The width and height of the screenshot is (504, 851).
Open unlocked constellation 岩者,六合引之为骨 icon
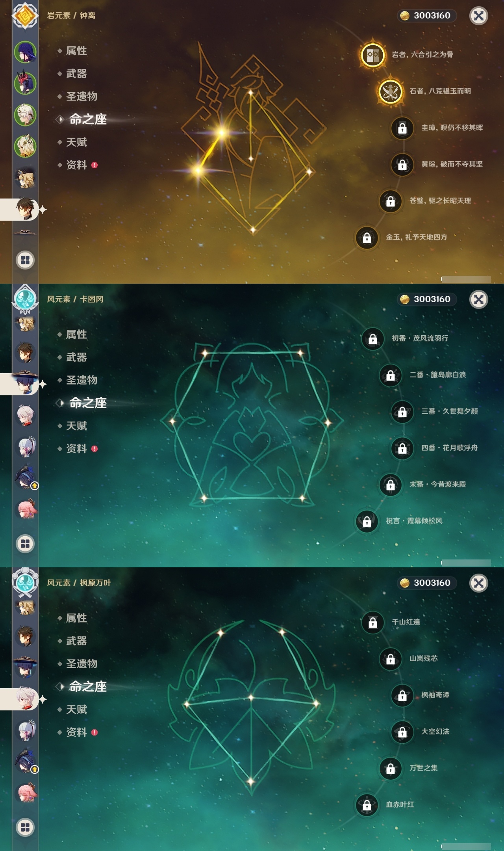tap(372, 55)
